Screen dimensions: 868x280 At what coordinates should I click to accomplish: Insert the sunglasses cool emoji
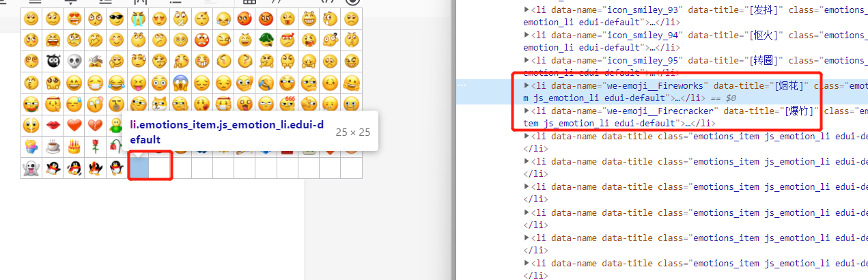point(117,19)
